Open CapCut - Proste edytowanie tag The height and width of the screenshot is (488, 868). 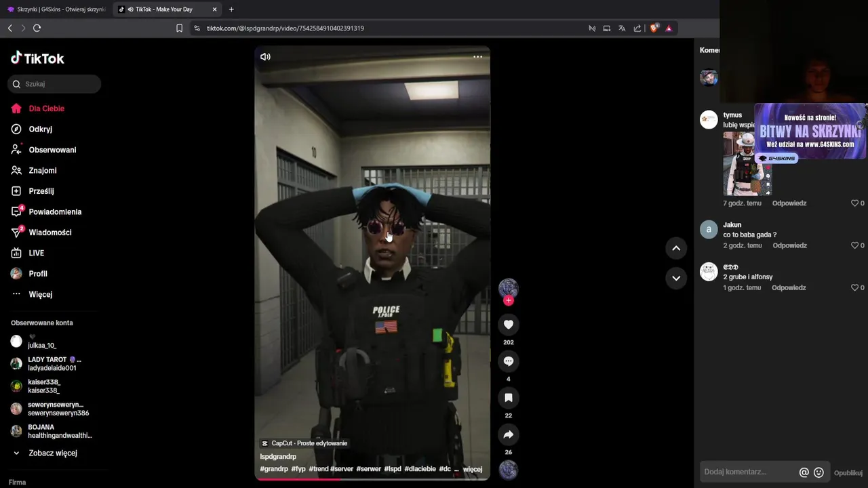click(304, 443)
